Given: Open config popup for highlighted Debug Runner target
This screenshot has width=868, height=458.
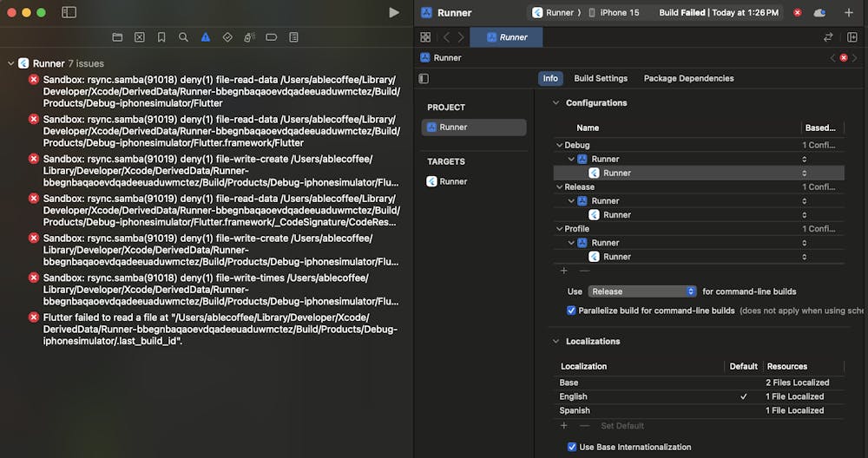Looking at the screenshot, I should [x=805, y=173].
